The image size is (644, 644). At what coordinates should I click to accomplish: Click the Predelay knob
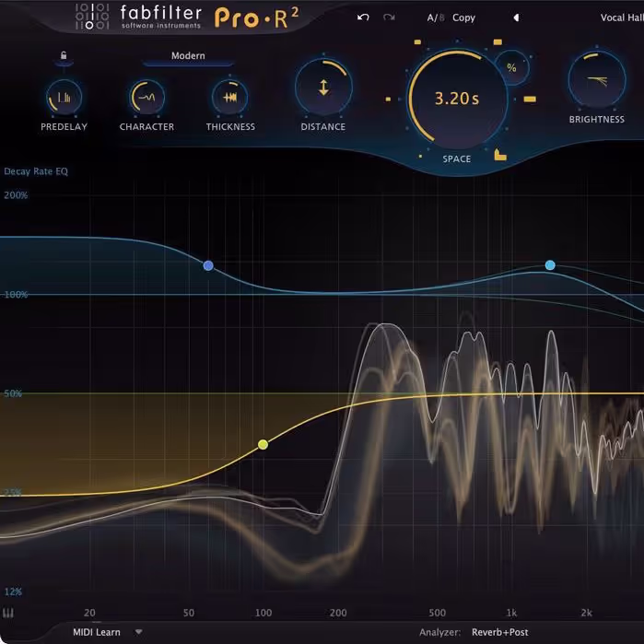[64, 97]
